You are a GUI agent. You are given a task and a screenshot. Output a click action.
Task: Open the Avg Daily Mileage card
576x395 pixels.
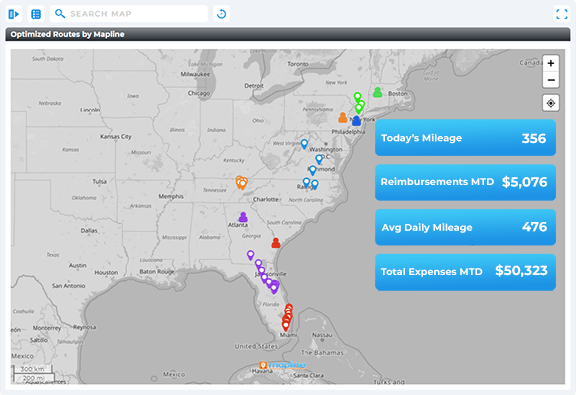tap(465, 227)
